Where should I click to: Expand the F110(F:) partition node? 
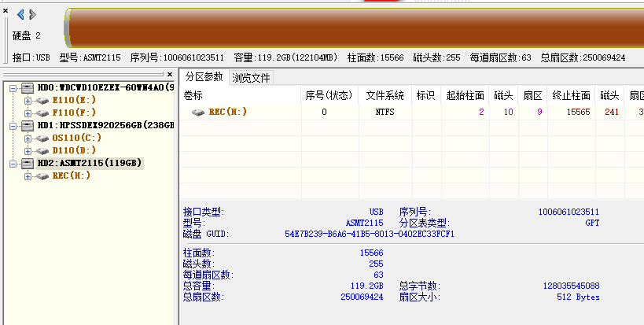click(28, 113)
